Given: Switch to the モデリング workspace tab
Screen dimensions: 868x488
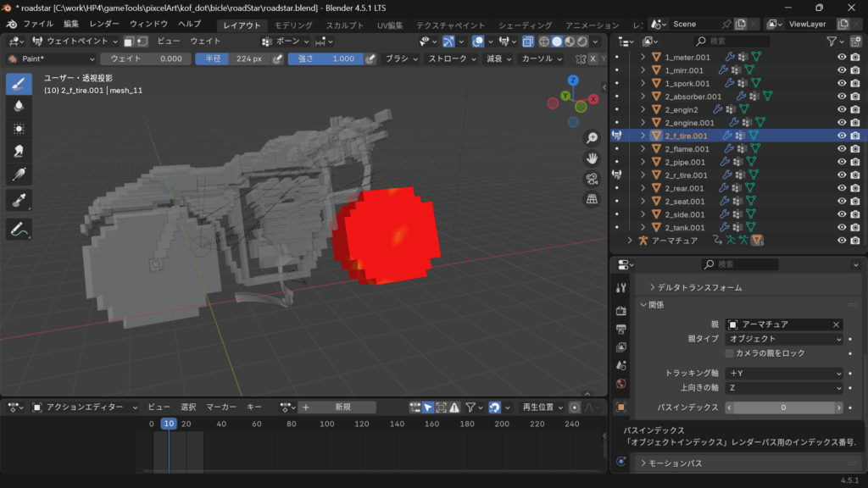Looking at the screenshot, I should [x=293, y=25].
